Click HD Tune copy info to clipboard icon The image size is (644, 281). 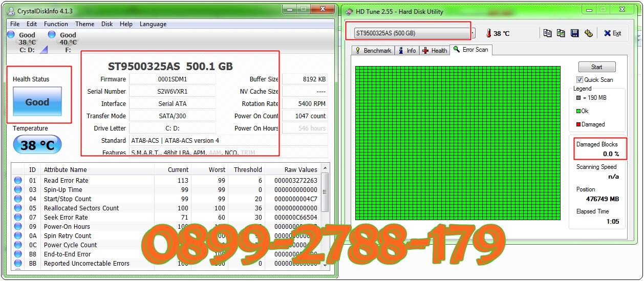click(547, 33)
